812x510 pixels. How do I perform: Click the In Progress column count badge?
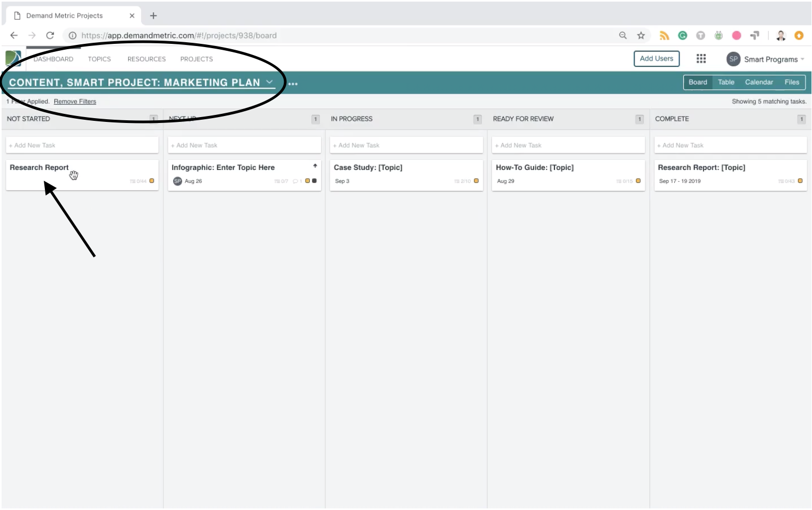(x=478, y=119)
